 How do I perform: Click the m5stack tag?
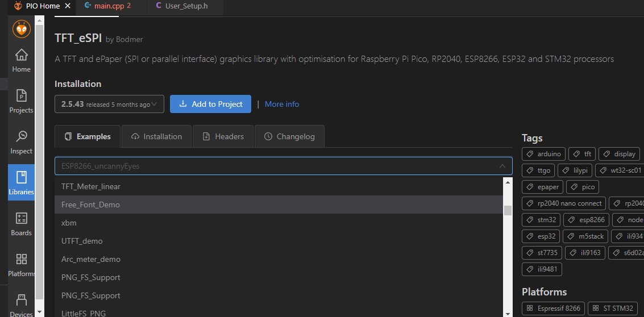tap(585, 236)
